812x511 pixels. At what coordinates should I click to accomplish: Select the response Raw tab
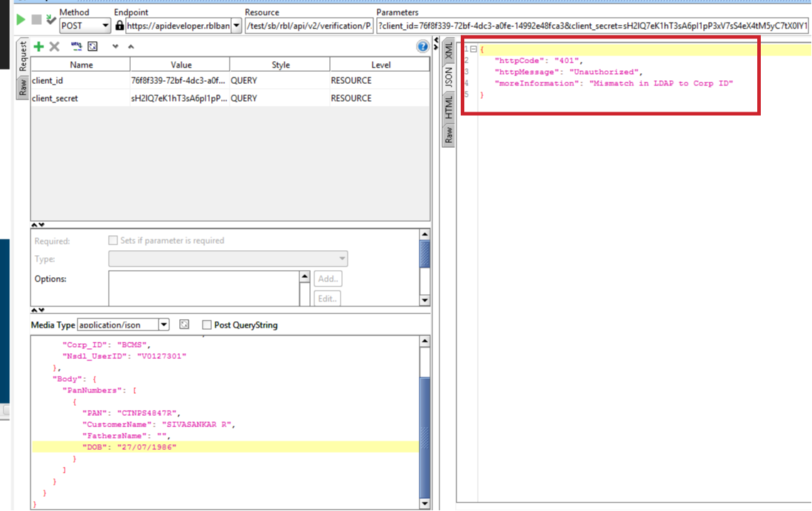(449, 135)
